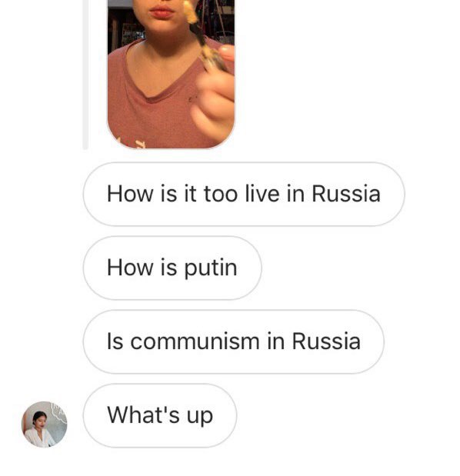Open the sender's round profile picture
This screenshot has width=460, height=476.
pyautogui.click(x=45, y=424)
